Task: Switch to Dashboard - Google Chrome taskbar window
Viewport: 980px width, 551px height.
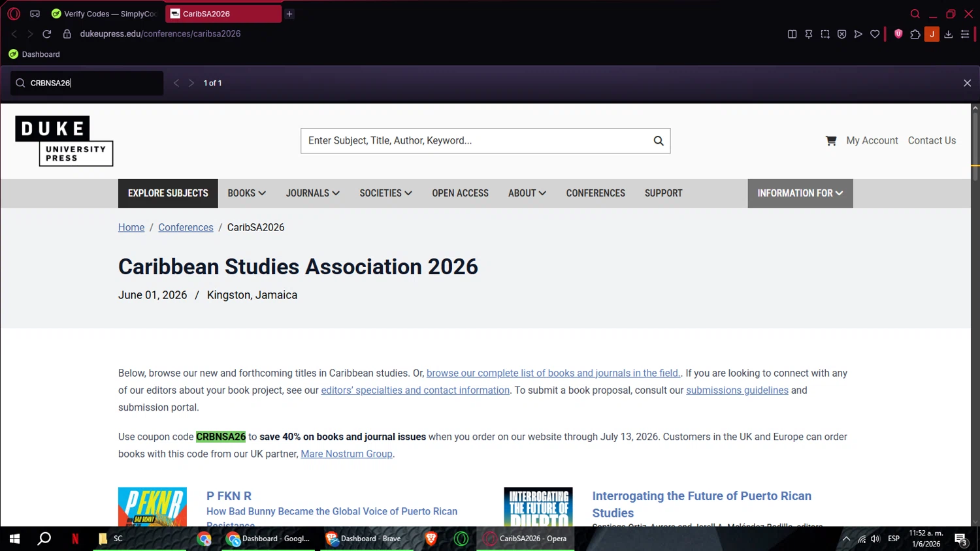Action: point(269,539)
